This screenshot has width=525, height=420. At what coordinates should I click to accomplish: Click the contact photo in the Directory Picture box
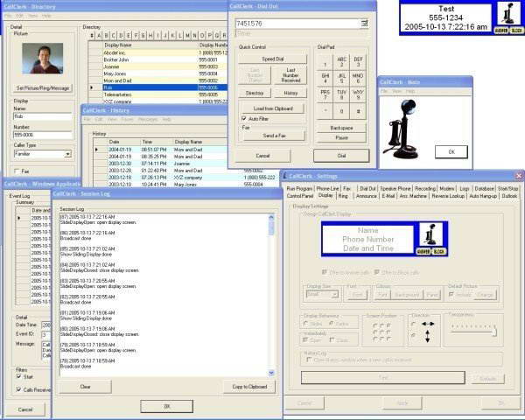pos(43,59)
